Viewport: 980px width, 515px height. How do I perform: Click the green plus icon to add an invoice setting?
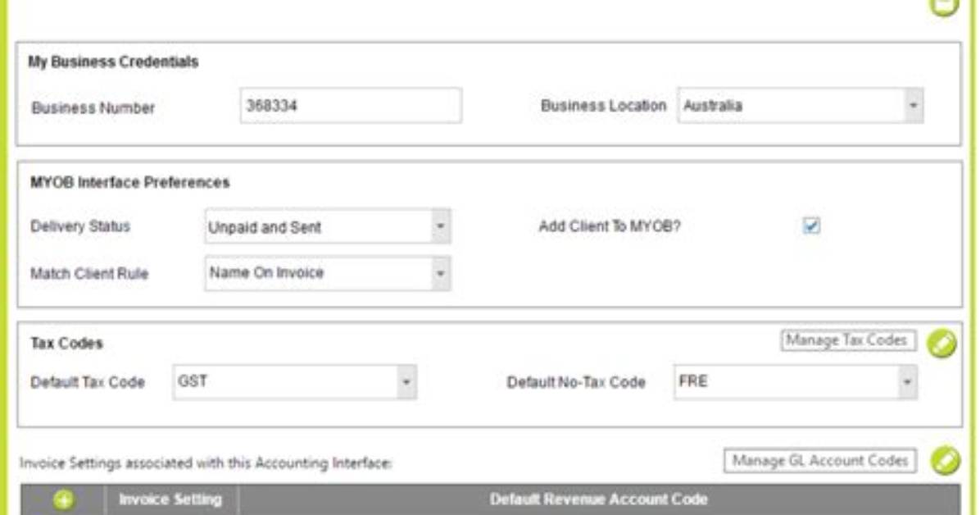pos(63,500)
